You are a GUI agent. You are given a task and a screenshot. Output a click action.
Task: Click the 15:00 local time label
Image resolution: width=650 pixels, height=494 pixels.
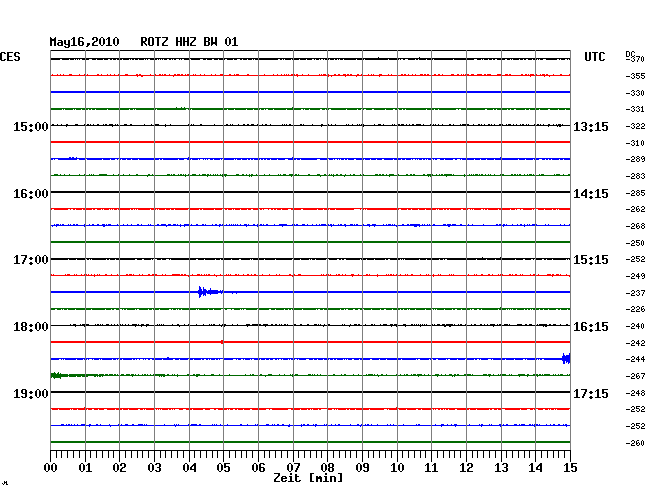pyautogui.click(x=31, y=126)
